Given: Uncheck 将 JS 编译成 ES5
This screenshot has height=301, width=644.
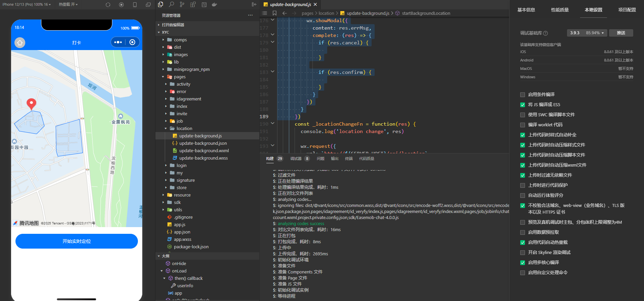Looking at the screenshot, I should tap(523, 105).
